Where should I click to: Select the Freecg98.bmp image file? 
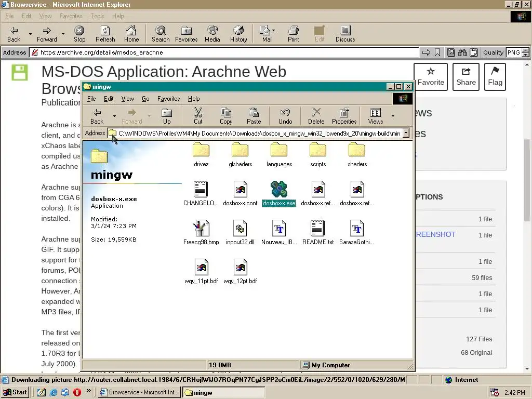click(201, 233)
